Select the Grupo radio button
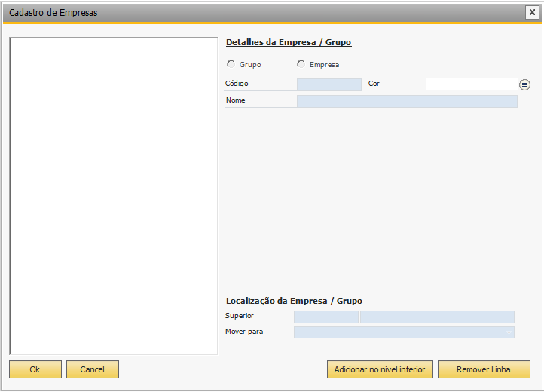This screenshot has width=544, height=392. 231,64
